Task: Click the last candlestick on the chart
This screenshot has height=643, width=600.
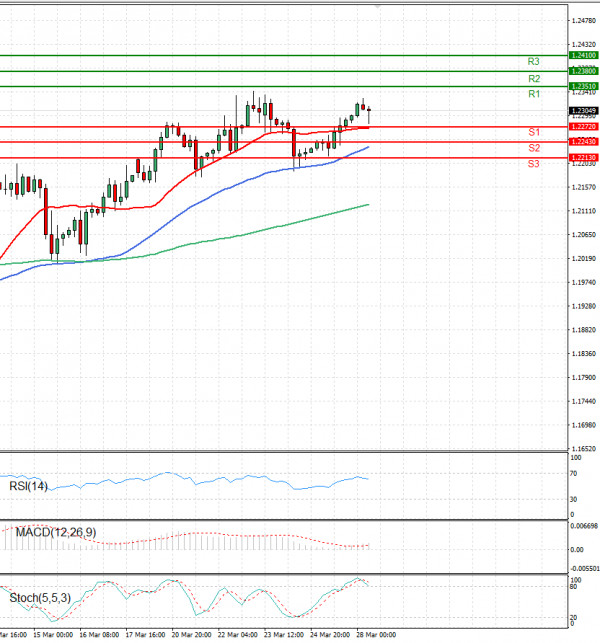Action: (369, 112)
